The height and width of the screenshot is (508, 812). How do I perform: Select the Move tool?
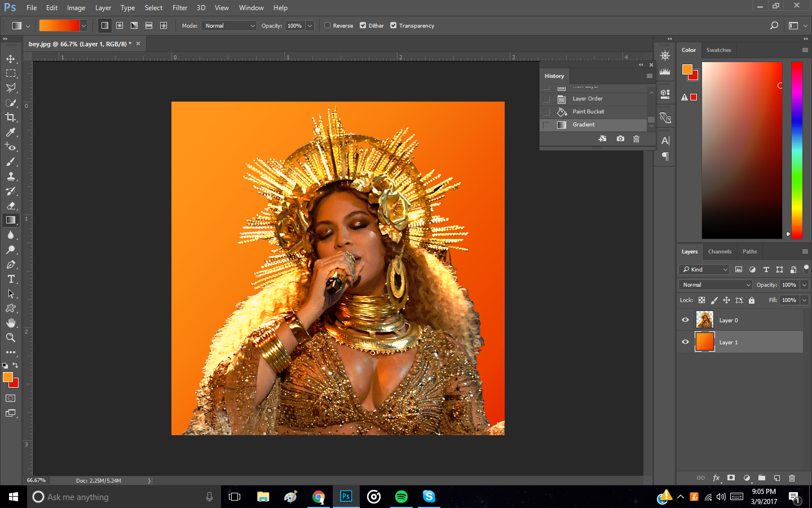(11, 59)
